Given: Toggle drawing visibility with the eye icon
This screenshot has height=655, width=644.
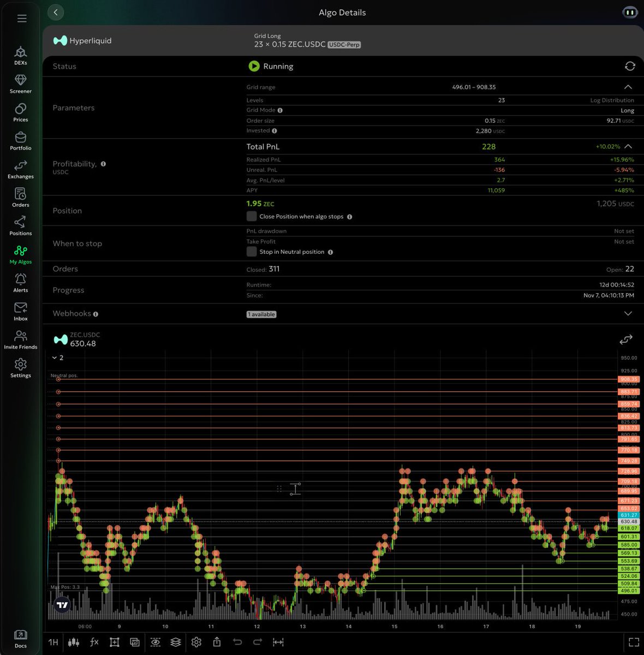Looking at the screenshot, I should coord(155,642).
